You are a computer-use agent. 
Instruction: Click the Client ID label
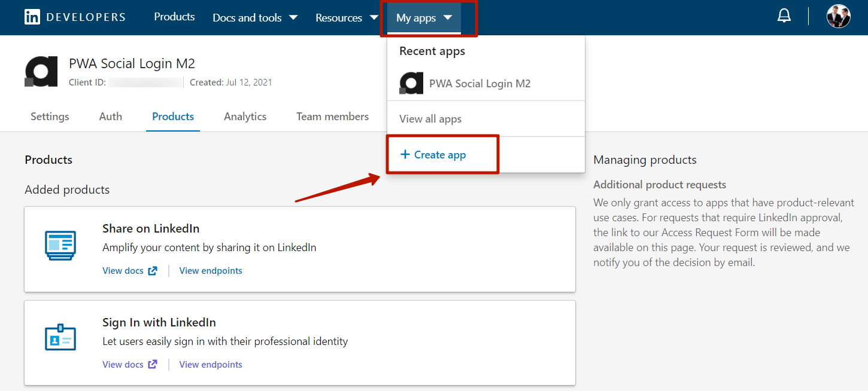tap(87, 83)
